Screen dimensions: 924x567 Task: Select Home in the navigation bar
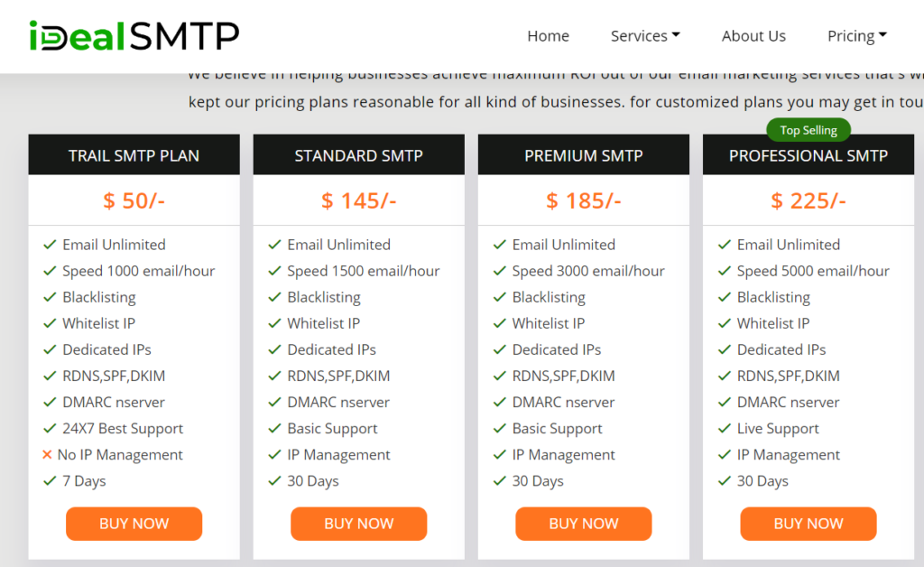tap(548, 35)
